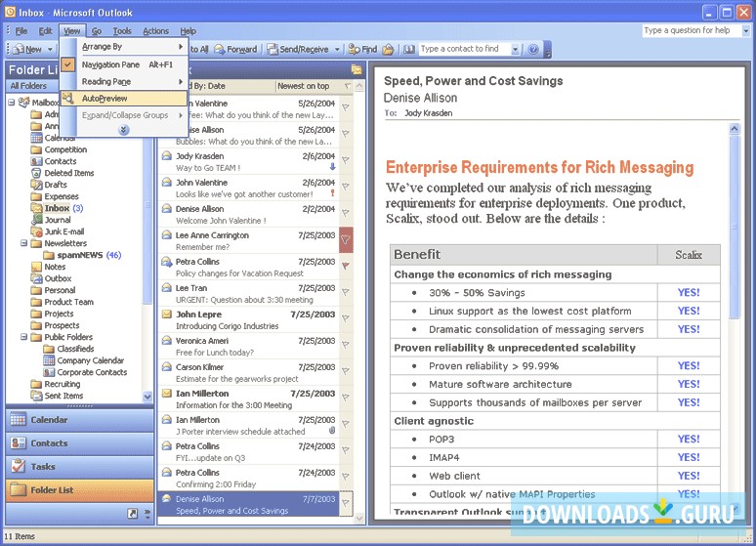Collapse the Newsletters folder node
Viewport: 756px width, 546px height.
(23, 243)
